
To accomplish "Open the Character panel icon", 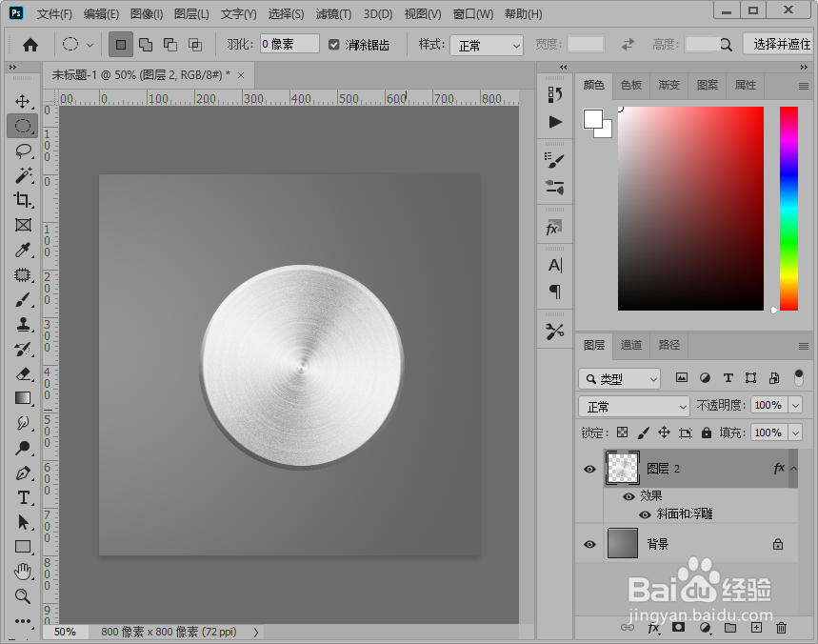I will [555, 266].
